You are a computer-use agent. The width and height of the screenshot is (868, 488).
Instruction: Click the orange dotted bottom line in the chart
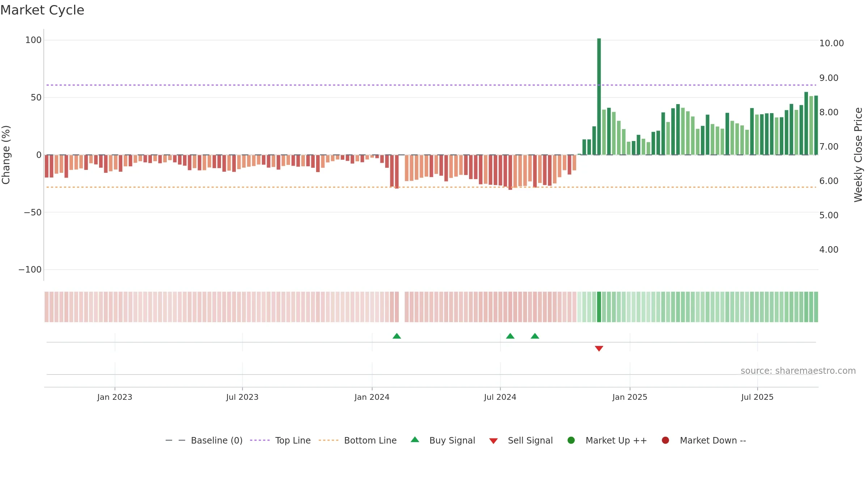[x=431, y=187]
